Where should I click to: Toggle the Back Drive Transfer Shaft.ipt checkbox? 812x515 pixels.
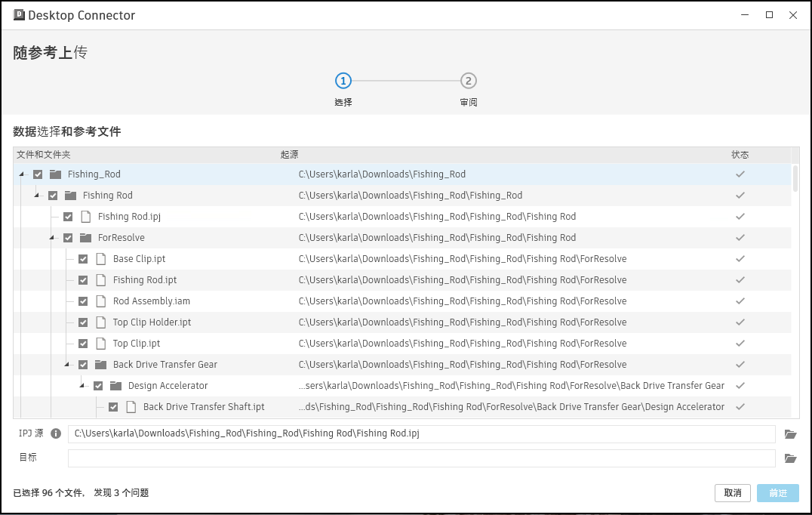pyautogui.click(x=113, y=407)
